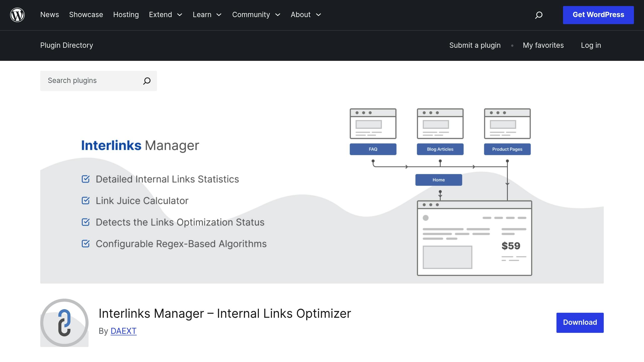Open the header search magnifier icon

[539, 15]
